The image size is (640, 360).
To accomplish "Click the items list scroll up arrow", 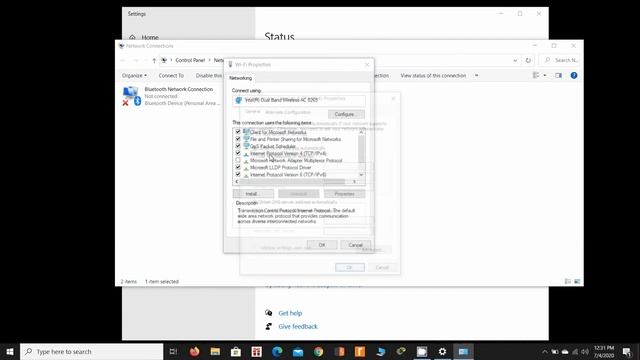I will coord(361,132).
